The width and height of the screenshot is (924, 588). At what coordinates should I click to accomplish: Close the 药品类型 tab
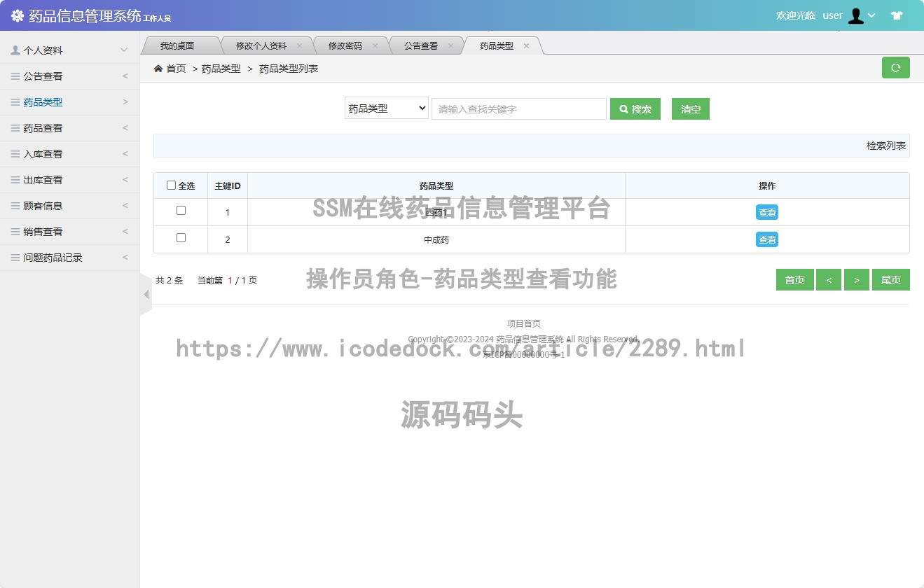pyautogui.click(x=526, y=45)
